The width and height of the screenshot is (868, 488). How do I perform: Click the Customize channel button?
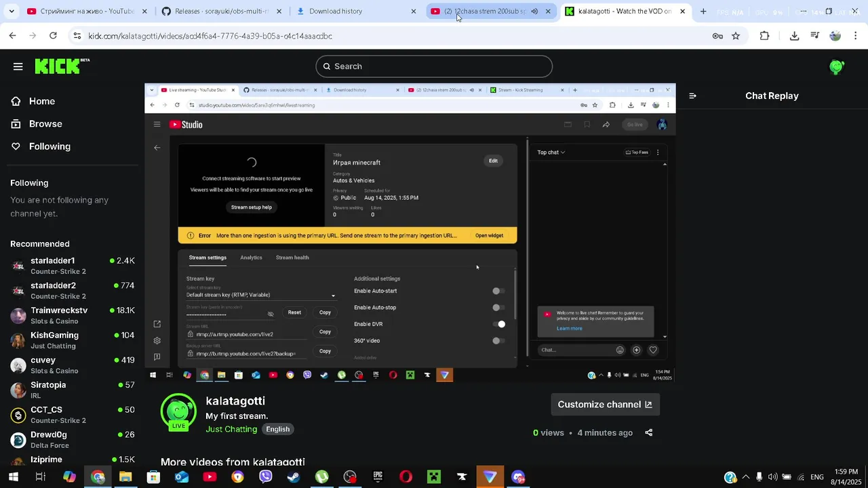click(x=605, y=405)
